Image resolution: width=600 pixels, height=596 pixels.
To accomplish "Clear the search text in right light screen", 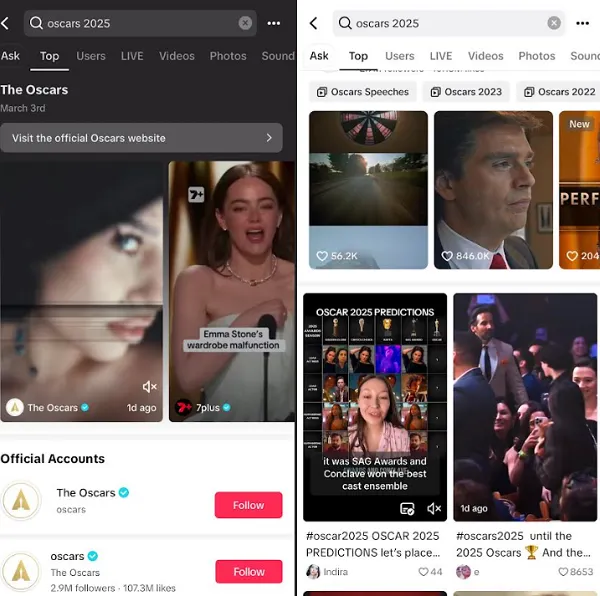I will tap(554, 23).
